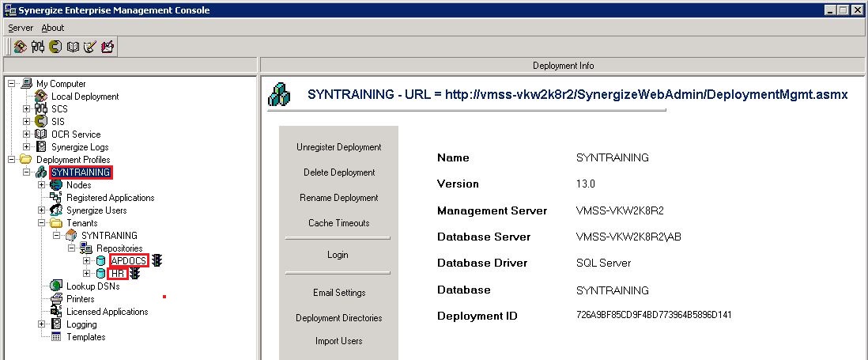Expand the APDOCS repository
868x360 pixels.
(86, 261)
